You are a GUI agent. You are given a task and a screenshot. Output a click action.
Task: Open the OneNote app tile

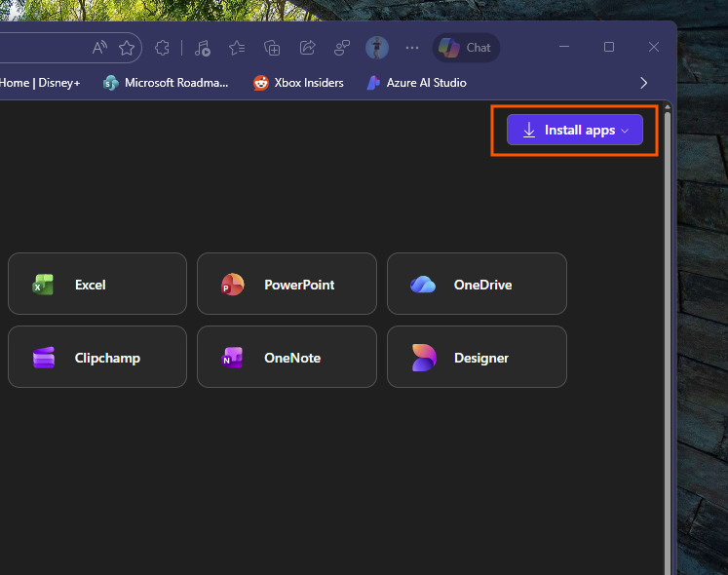(287, 357)
